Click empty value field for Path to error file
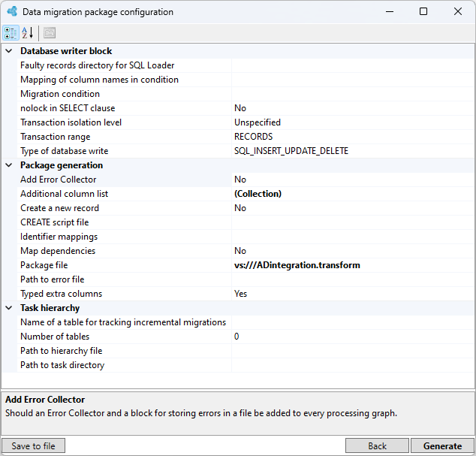 pos(353,279)
